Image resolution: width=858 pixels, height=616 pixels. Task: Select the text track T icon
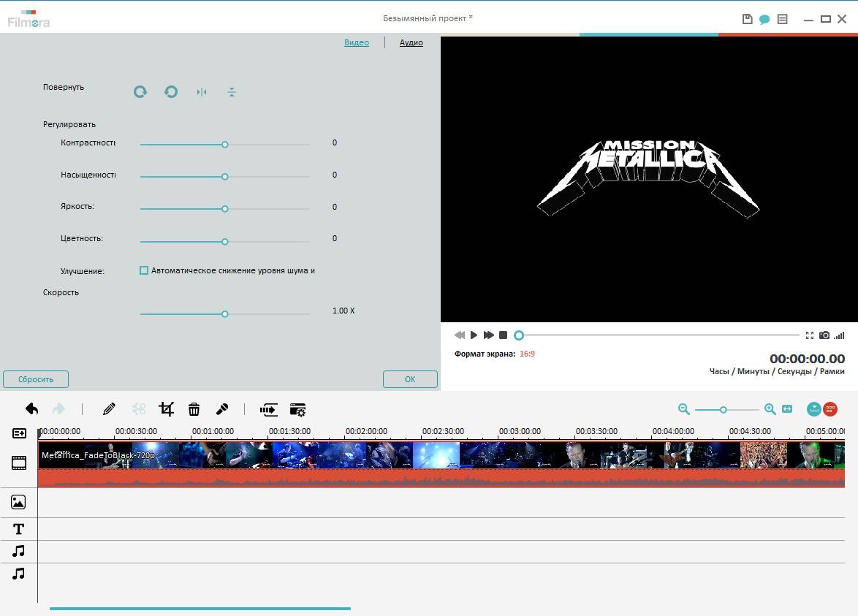18,529
